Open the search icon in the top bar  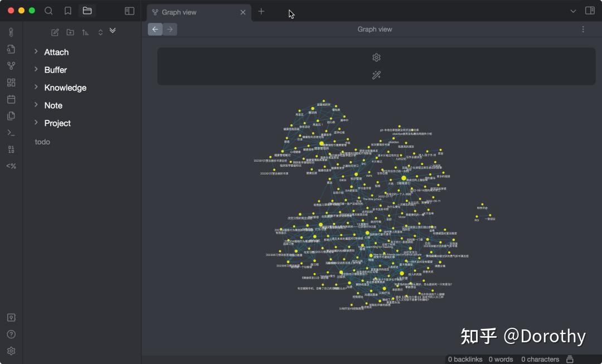(48, 11)
